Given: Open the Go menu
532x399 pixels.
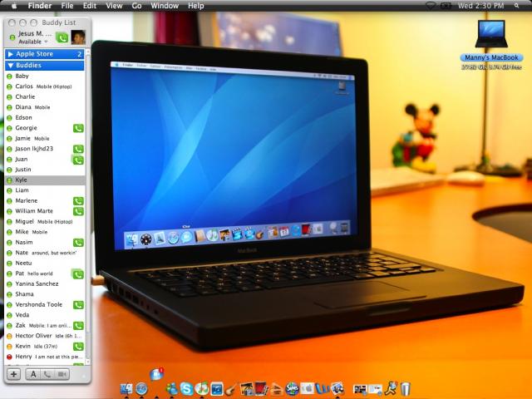Looking at the screenshot, I should tap(136, 6).
